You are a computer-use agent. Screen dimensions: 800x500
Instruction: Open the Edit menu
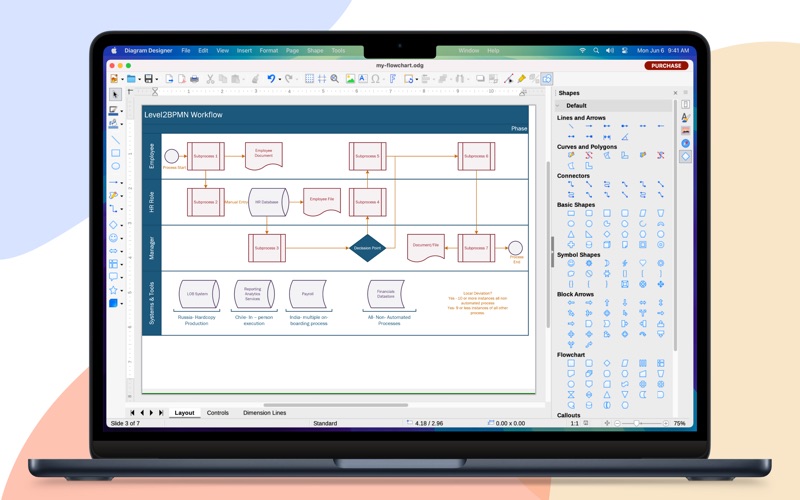point(203,51)
